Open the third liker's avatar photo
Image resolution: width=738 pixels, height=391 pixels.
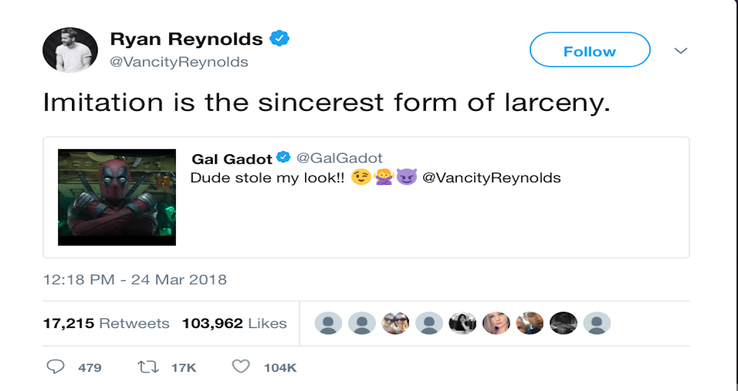[395, 323]
